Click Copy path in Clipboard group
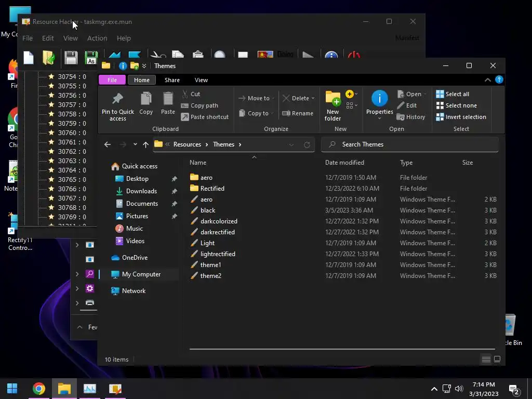This screenshot has width=532, height=399. [199, 105]
